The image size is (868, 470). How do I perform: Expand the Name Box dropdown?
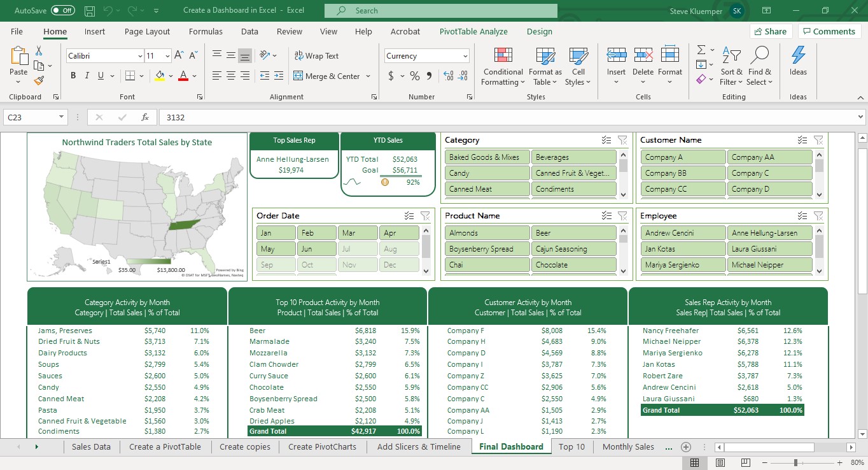62,117
